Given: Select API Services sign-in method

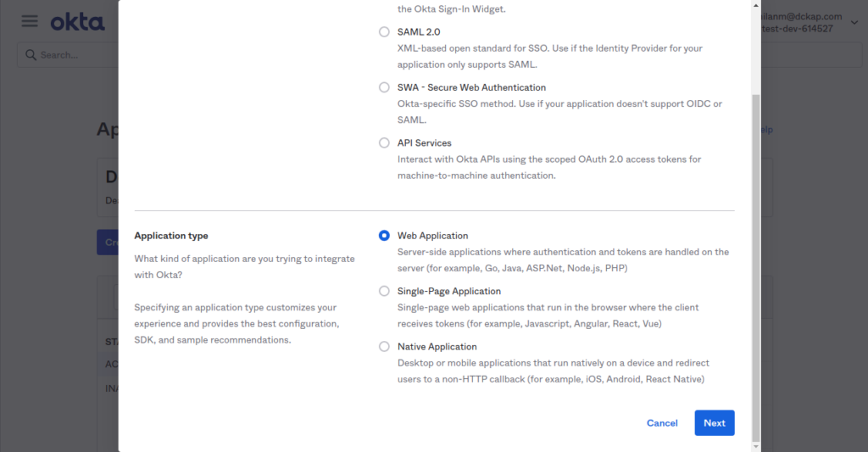Looking at the screenshot, I should pos(384,143).
